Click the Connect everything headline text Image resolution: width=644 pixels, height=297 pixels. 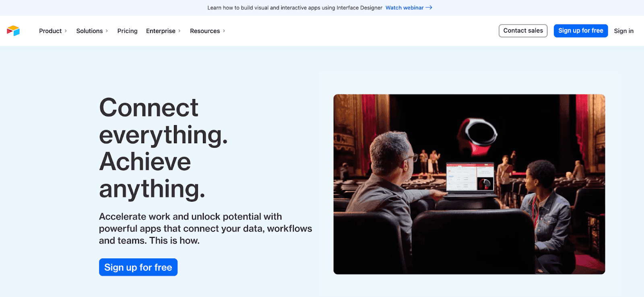tap(163, 148)
